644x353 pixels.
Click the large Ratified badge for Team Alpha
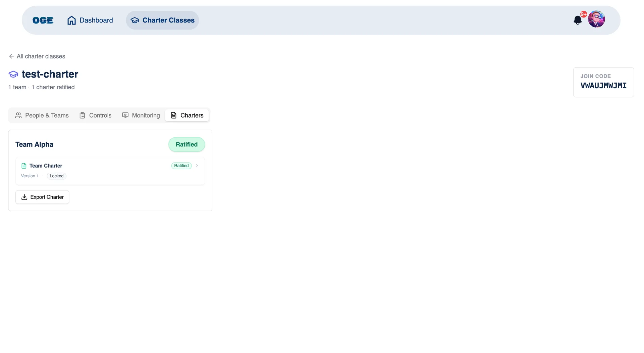pyautogui.click(x=186, y=144)
